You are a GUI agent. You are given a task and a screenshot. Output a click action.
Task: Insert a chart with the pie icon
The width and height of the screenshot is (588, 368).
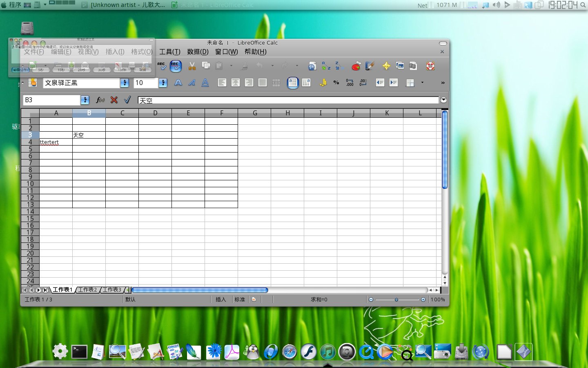coord(356,66)
